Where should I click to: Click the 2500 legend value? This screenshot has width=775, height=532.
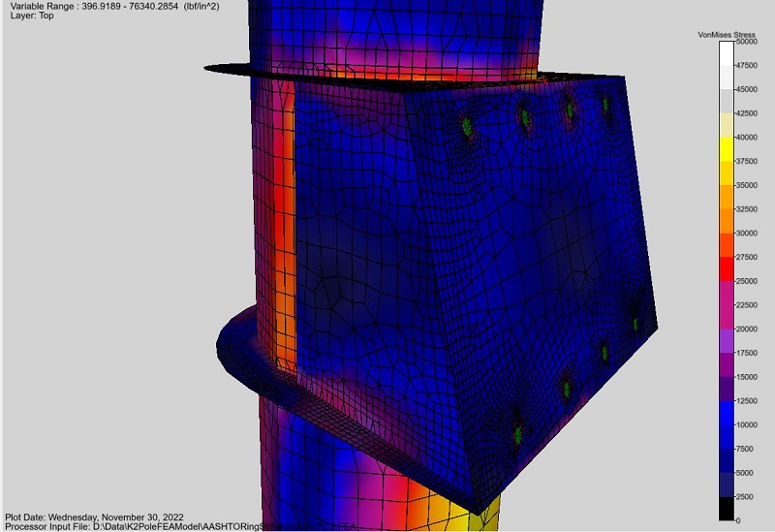pos(744,497)
